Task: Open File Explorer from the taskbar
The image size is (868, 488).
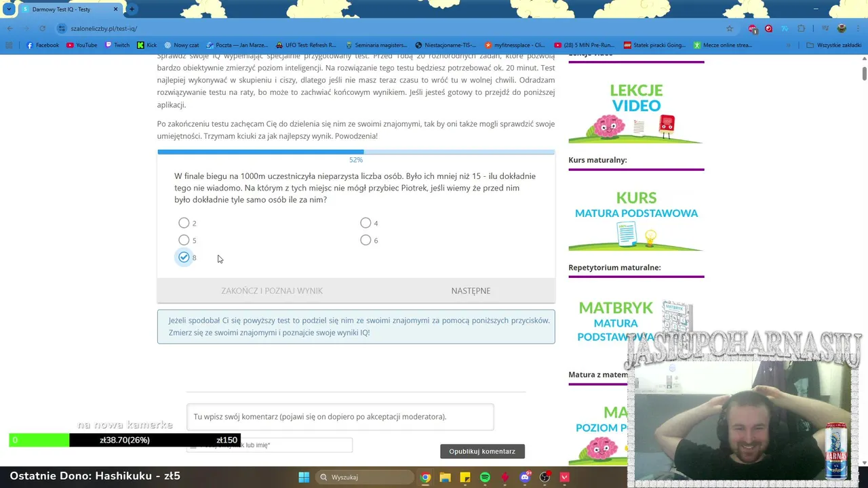Action: coord(445,477)
